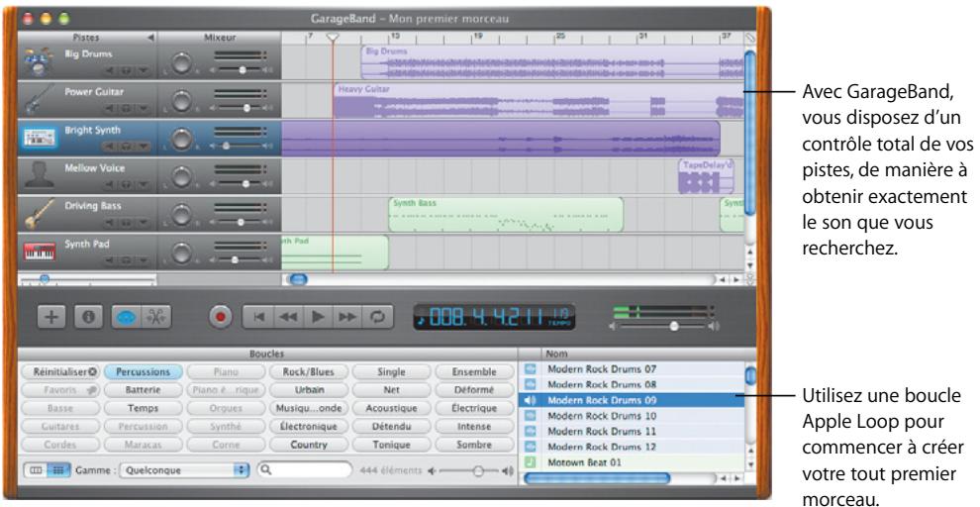This screenshot has width=980, height=507.
Task: Click the Réinitialiser button
Action: (x=60, y=372)
